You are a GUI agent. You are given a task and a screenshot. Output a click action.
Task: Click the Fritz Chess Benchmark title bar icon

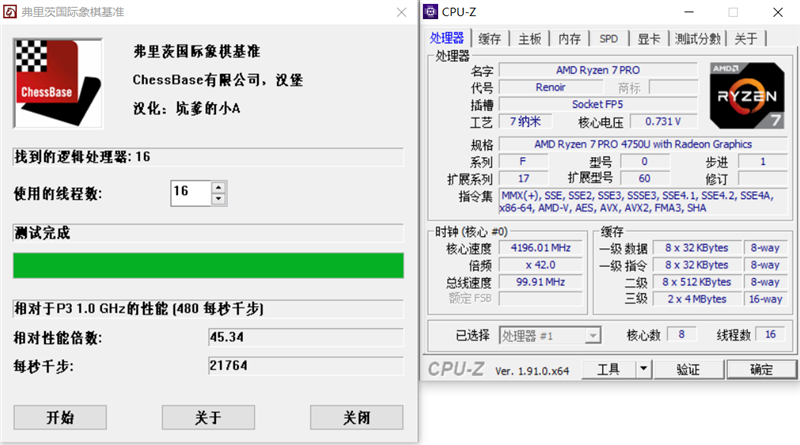pyautogui.click(x=10, y=11)
